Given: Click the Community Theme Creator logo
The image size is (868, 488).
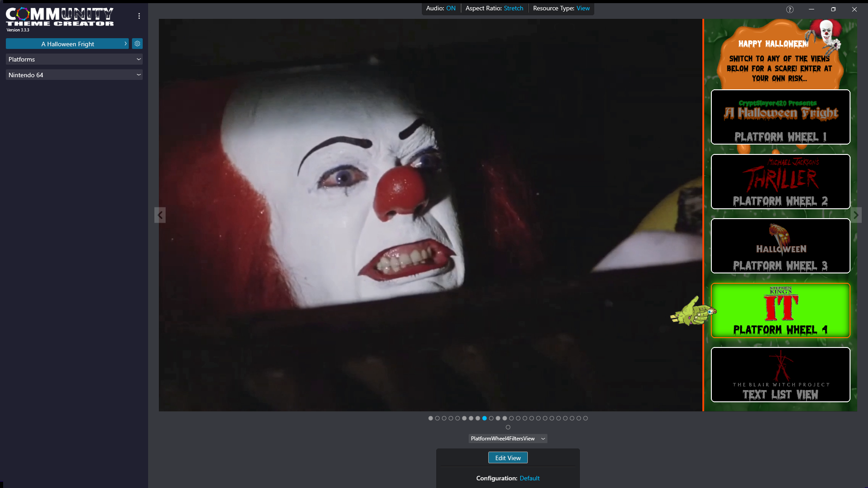Looking at the screenshot, I should [x=60, y=17].
